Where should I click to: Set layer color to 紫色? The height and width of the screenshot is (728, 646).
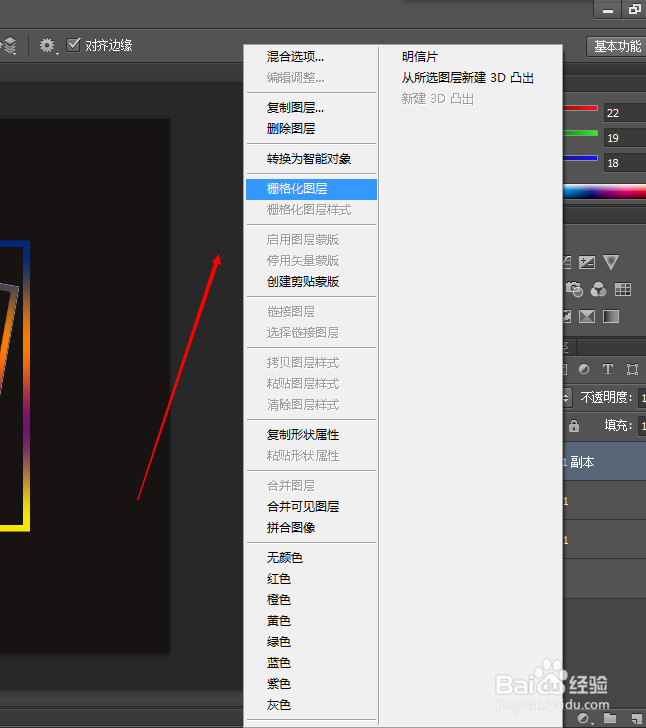tap(279, 684)
